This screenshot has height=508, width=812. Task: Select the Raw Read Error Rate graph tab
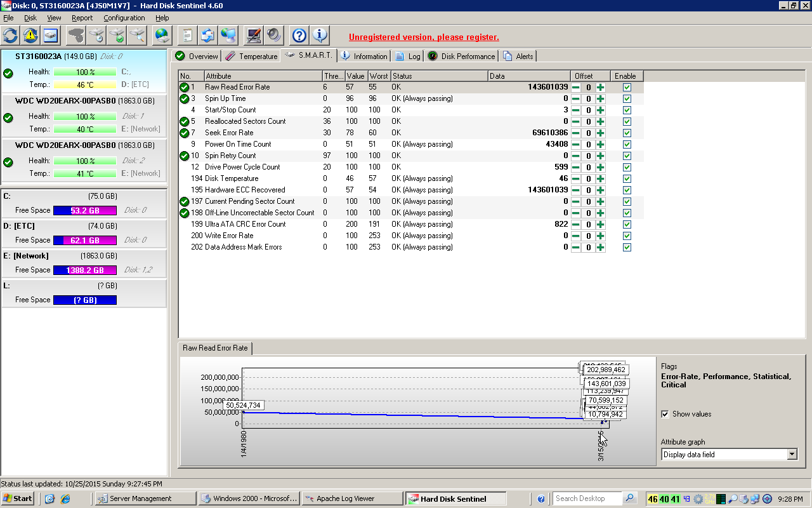coord(215,348)
